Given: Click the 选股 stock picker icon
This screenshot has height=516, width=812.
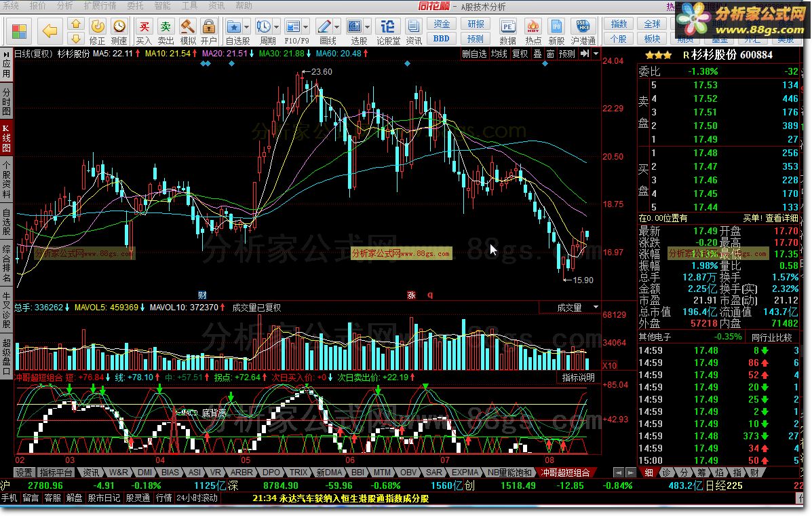Looking at the screenshot, I should coord(355,32).
